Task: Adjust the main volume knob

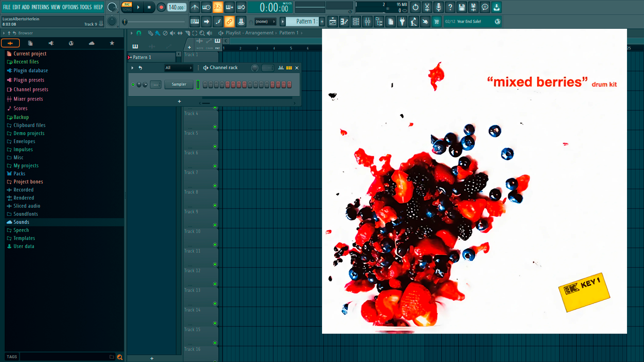Action: pyautogui.click(x=112, y=7)
